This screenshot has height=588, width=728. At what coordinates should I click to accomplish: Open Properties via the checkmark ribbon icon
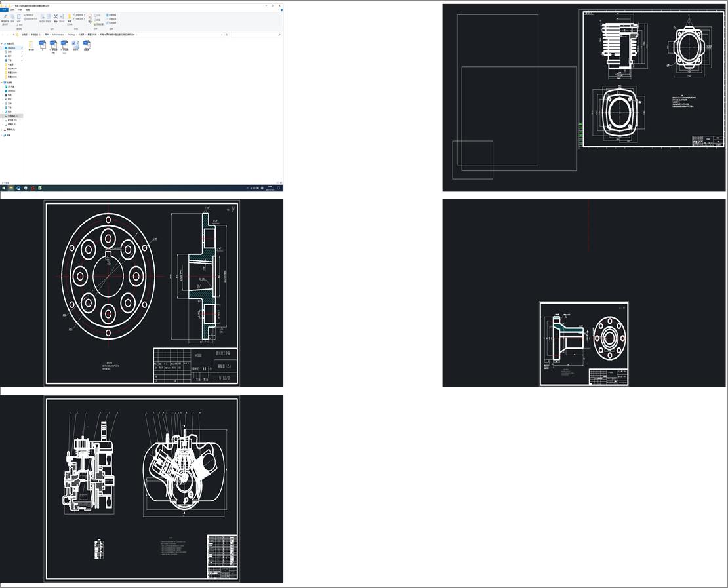coord(91,17)
